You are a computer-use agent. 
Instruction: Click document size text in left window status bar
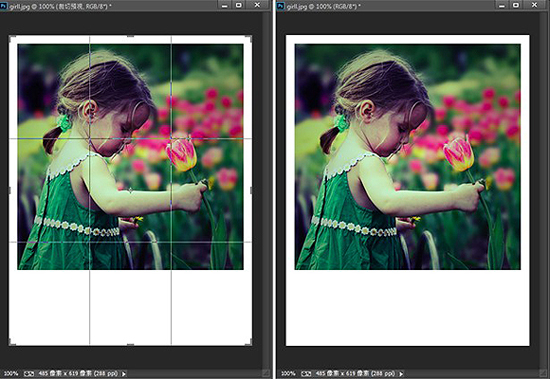tap(78, 374)
